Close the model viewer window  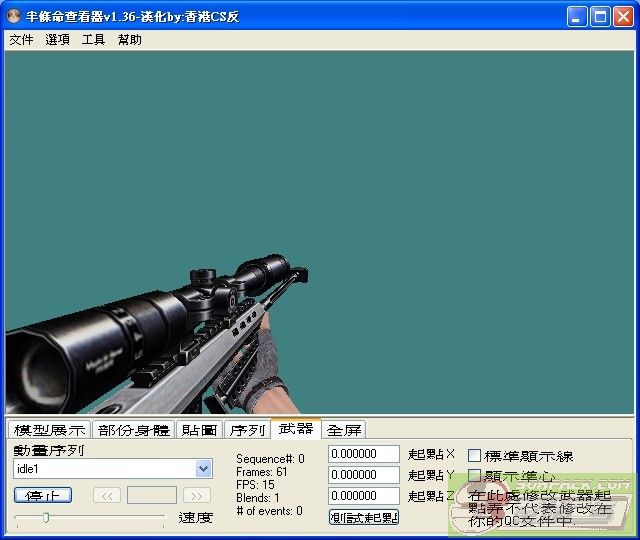point(623,16)
